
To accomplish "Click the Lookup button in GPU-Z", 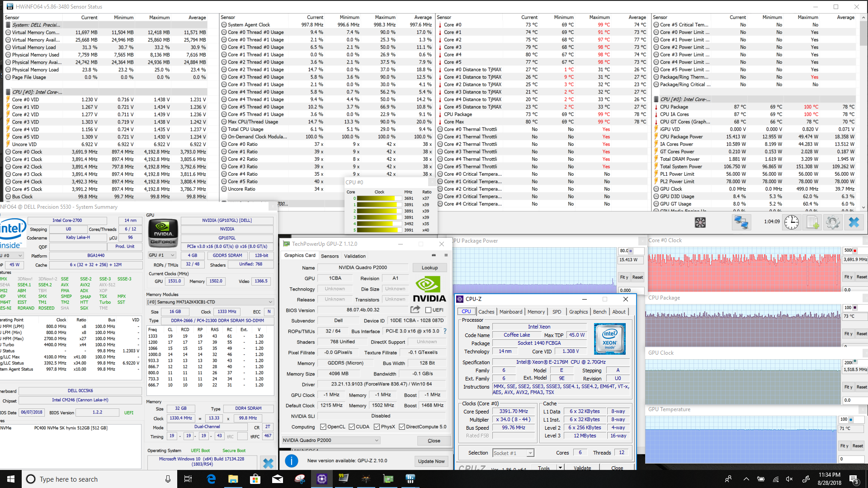I will click(429, 267).
